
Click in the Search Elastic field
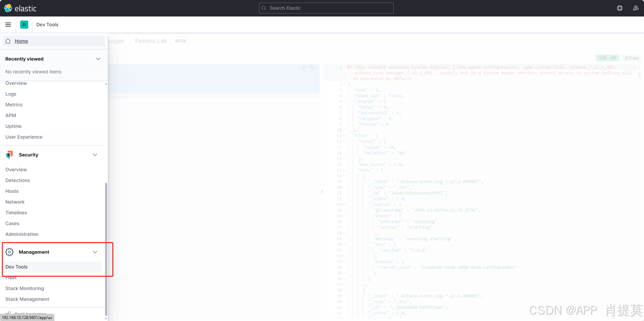326,8
